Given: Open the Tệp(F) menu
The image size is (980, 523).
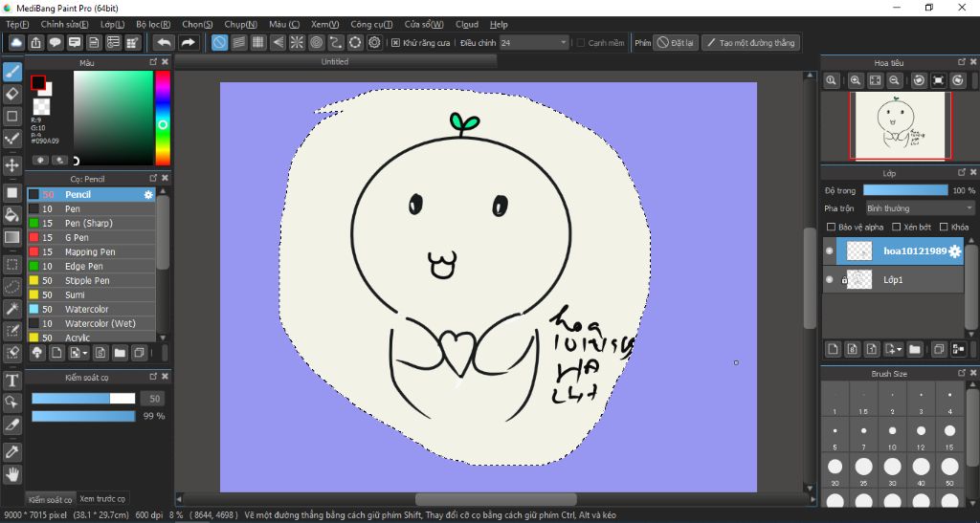Looking at the screenshot, I should [17, 24].
